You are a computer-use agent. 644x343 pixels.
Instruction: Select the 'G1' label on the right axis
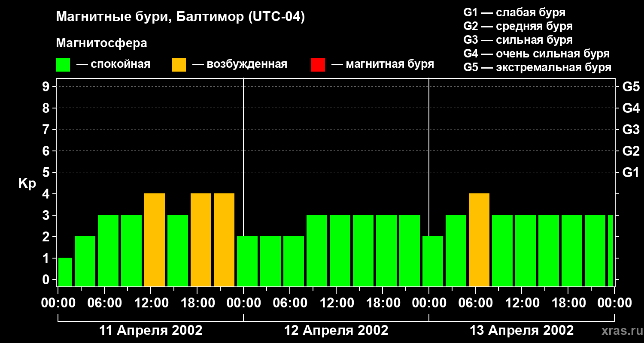click(631, 173)
